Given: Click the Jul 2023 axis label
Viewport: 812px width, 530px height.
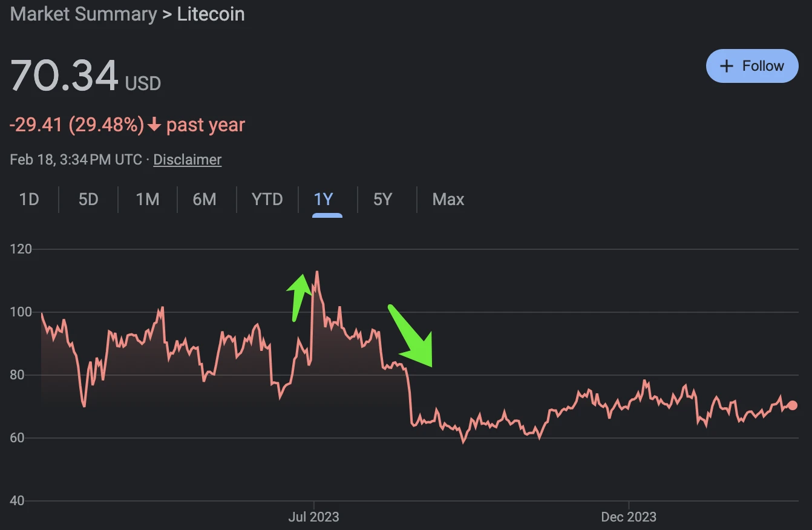Looking at the screenshot, I should click(x=313, y=517).
